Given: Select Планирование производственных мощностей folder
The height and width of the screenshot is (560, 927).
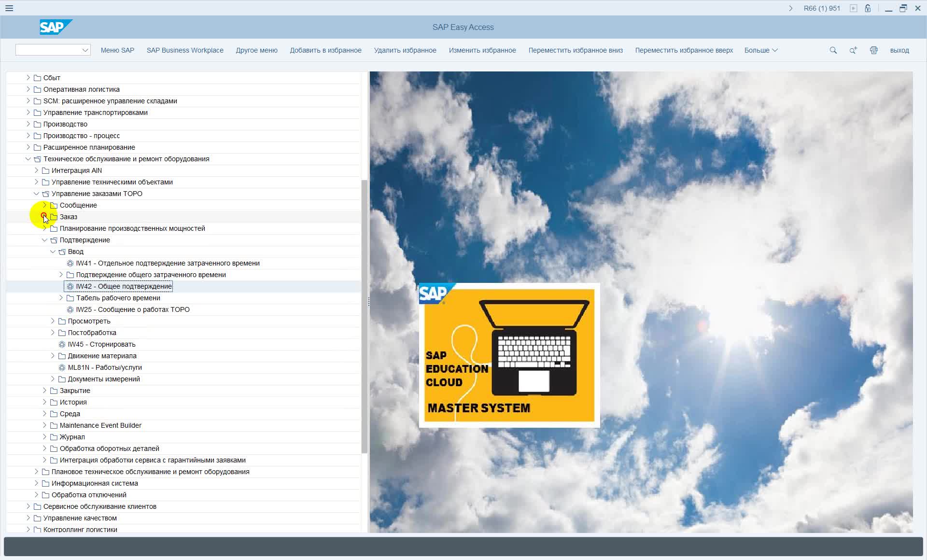Looking at the screenshot, I should [x=132, y=228].
